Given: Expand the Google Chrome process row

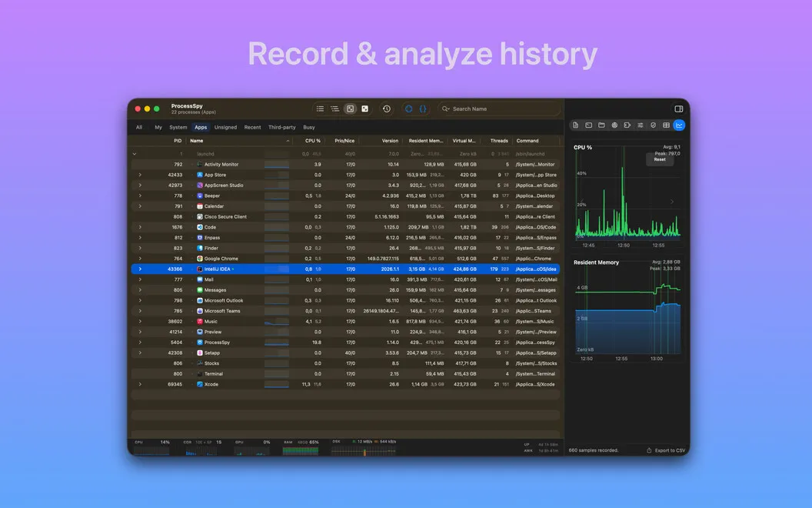Looking at the screenshot, I should [x=140, y=259].
